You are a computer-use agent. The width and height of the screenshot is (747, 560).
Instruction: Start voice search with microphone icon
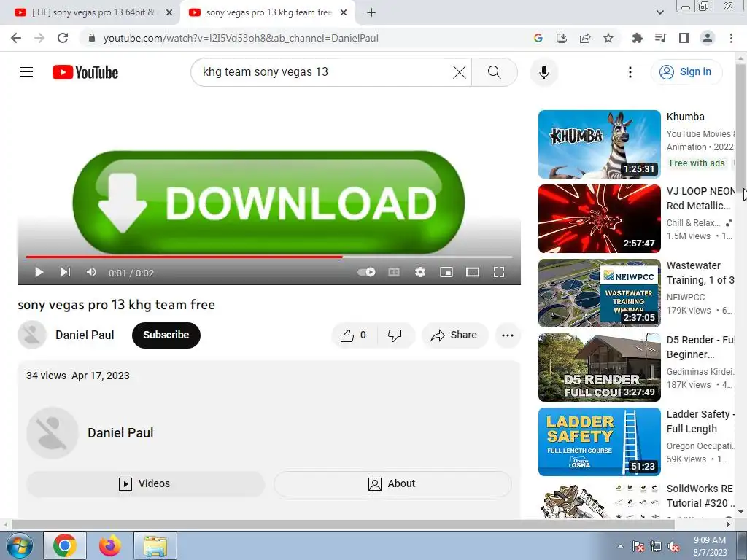point(543,72)
